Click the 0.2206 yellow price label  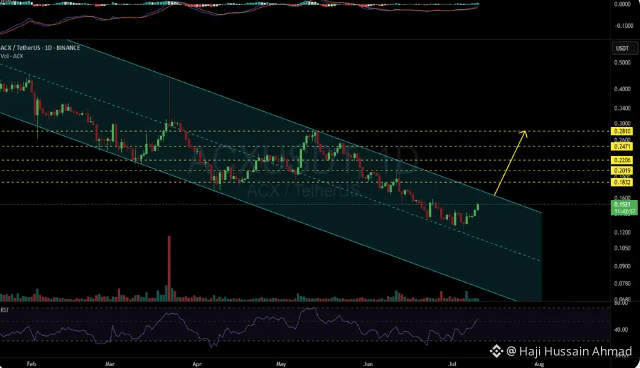(622, 160)
